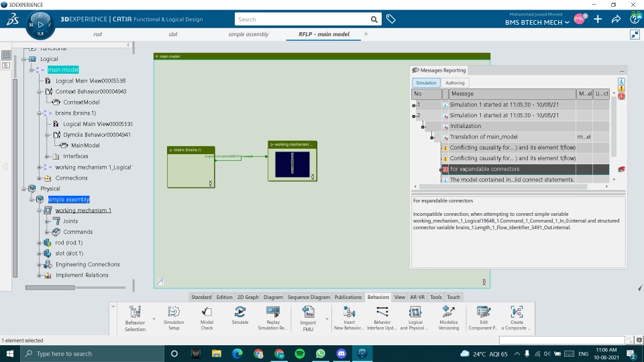644x362 pixels.
Task: Open WhatsApp from the taskbar
Action: (321, 353)
